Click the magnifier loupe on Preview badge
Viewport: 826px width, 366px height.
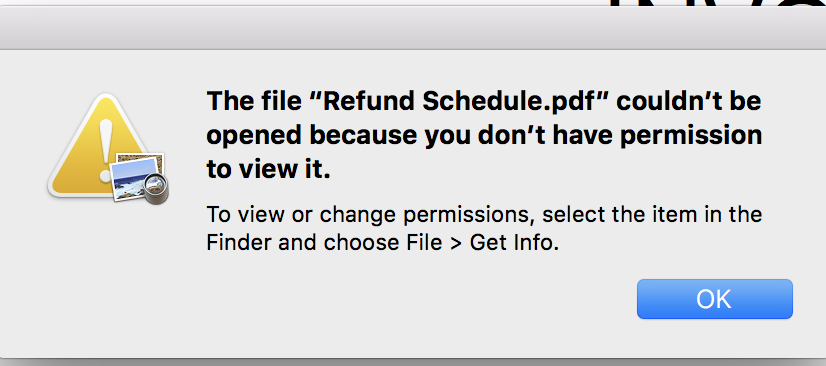click(x=155, y=189)
